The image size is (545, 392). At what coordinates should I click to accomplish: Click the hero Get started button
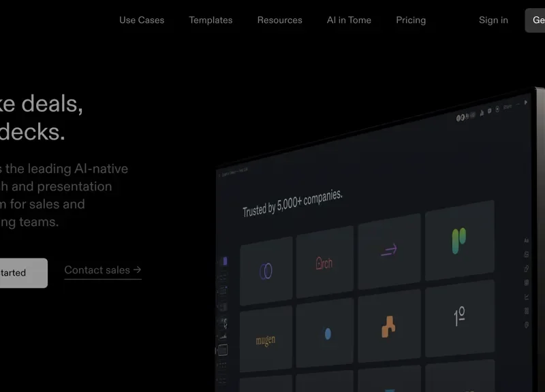(20, 273)
